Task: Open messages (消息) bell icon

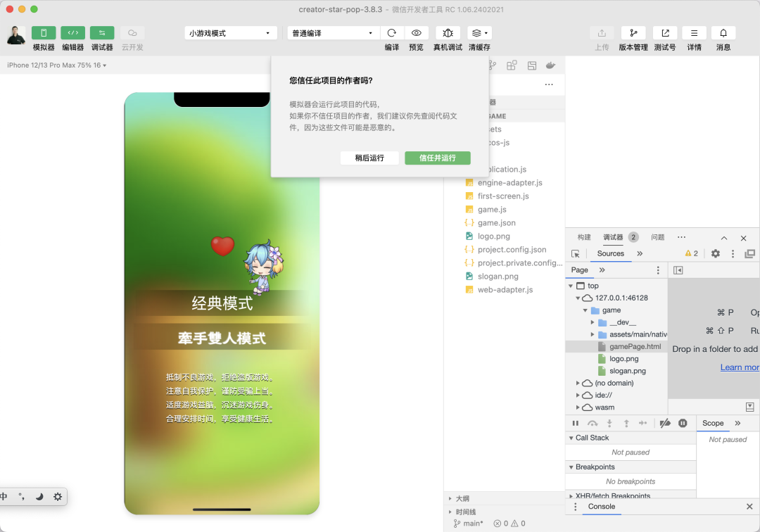Action: [x=723, y=33]
